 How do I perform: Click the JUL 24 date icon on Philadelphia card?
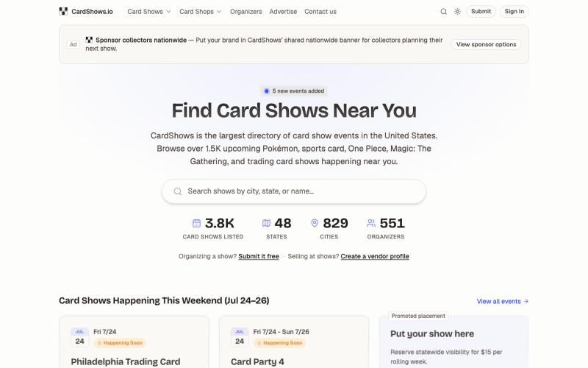(79, 337)
